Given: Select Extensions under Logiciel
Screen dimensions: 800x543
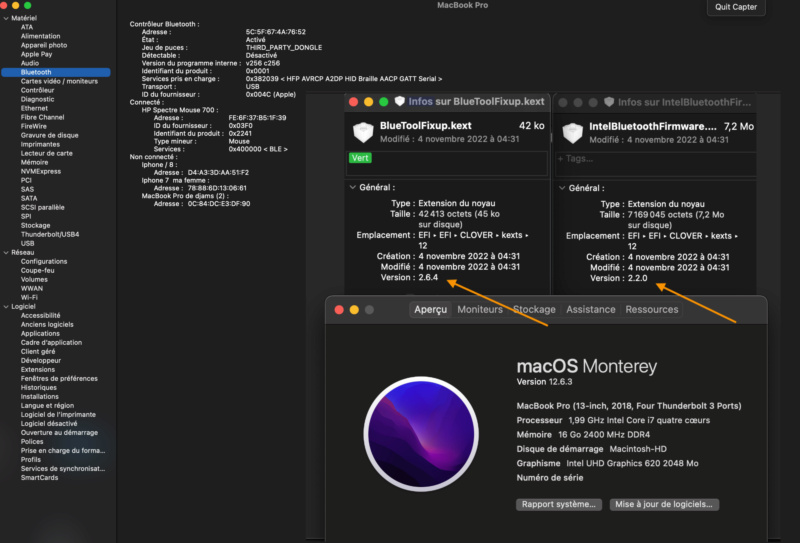Looking at the screenshot, I should pos(38,370).
